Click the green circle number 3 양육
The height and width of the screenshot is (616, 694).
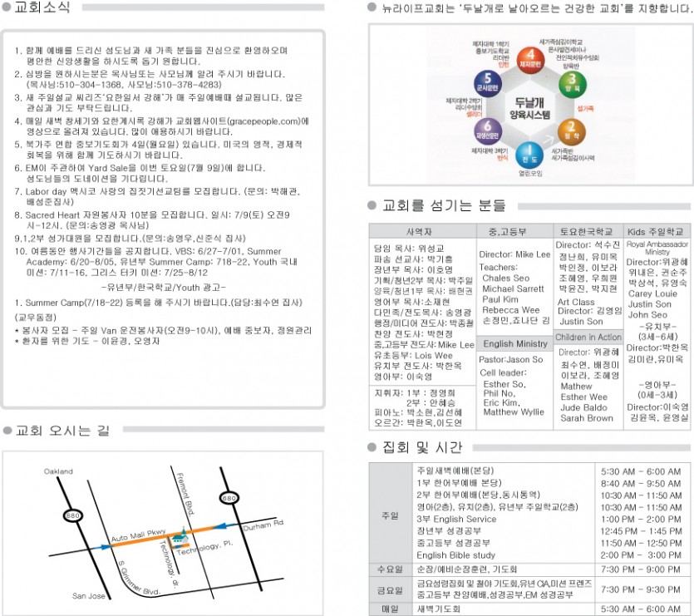573,83
